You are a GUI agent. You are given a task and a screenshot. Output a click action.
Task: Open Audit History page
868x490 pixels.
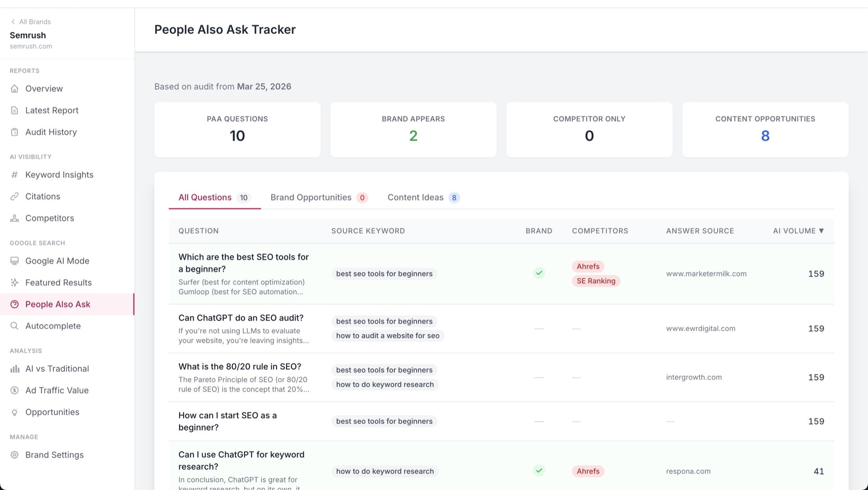click(51, 132)
